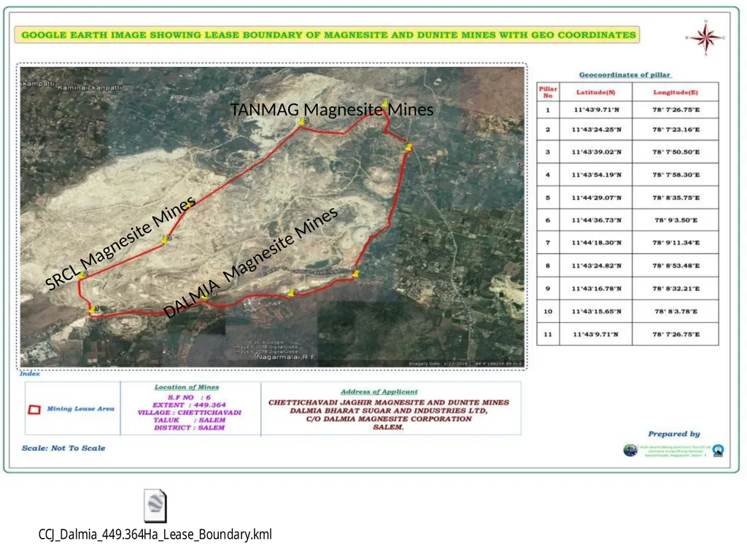This screenshot has width=747, height=560.
Task: Click the Scale: Not To Scale note
Action: (x=63, y=448)
